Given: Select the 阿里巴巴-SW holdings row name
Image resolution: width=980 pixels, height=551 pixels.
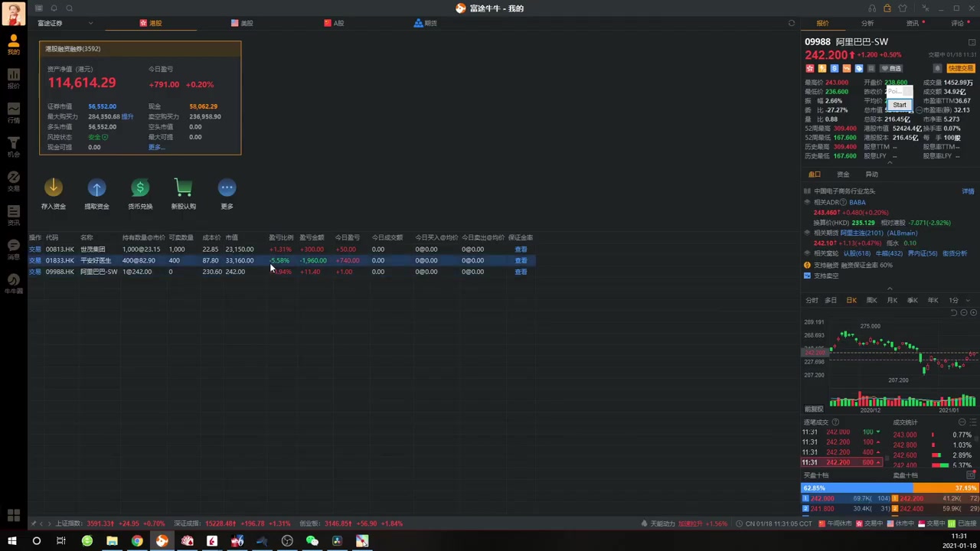Looking at the screenshot, I should (99, 272).
